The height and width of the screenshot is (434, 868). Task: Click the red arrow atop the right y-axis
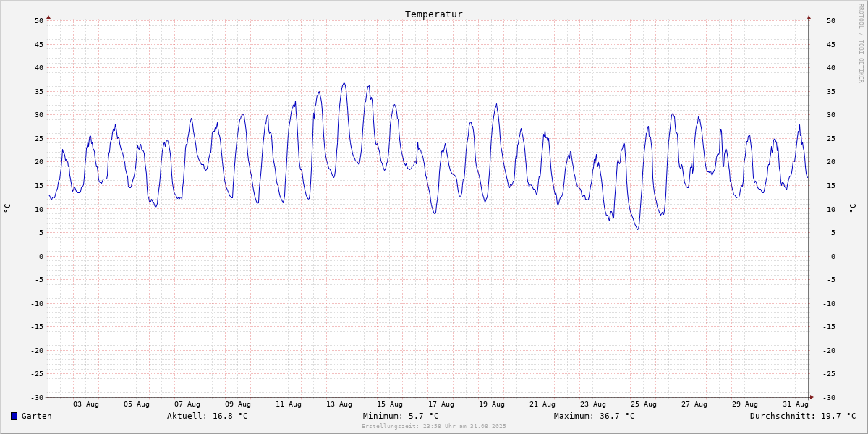809,17
